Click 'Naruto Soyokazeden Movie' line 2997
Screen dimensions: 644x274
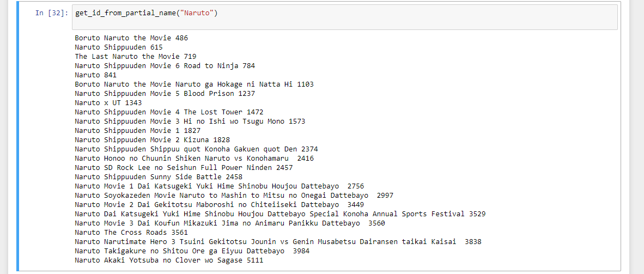pos(234,195)
